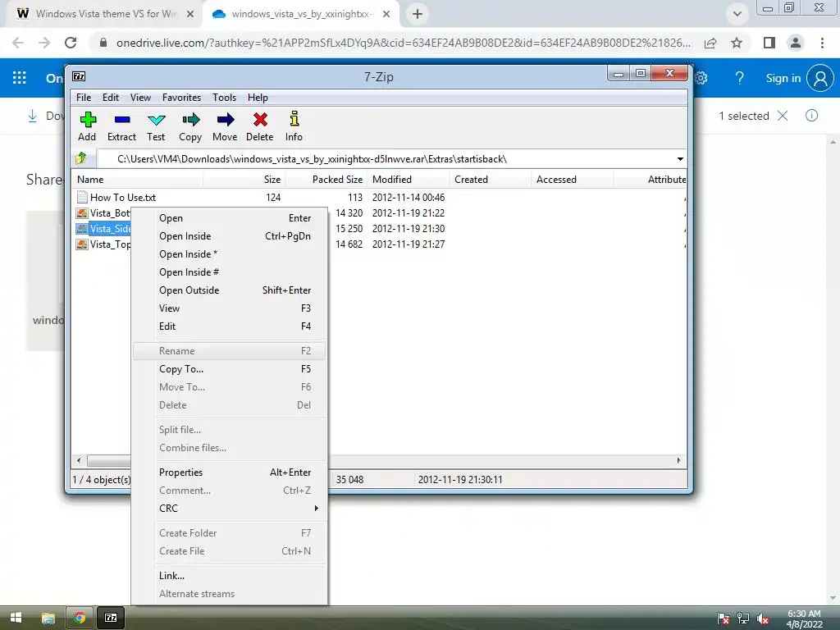Choose Edit F4 in context menu
Image resolution: width=840 pixels, height=630 pixels.
point(231,326)
